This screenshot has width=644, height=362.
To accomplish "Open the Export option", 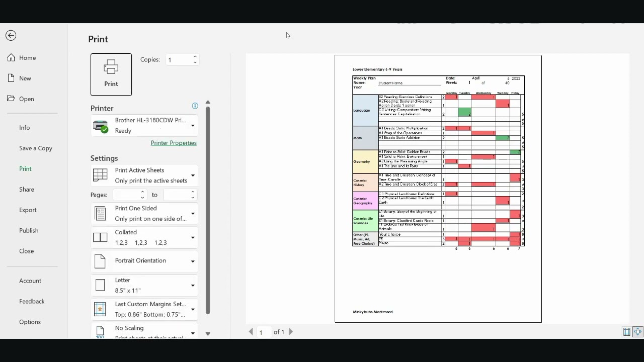I will [28, 210].
